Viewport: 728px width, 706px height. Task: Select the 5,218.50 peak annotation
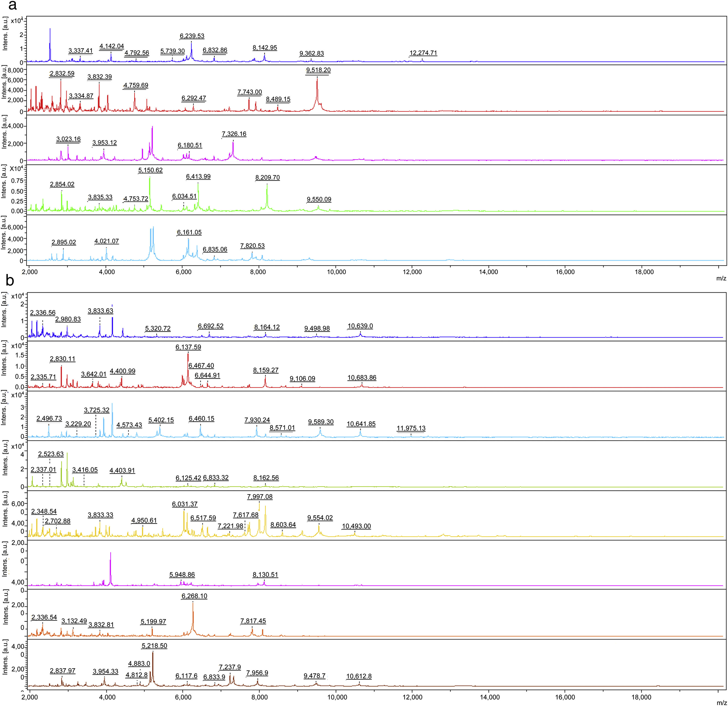(x=155, y=646)
